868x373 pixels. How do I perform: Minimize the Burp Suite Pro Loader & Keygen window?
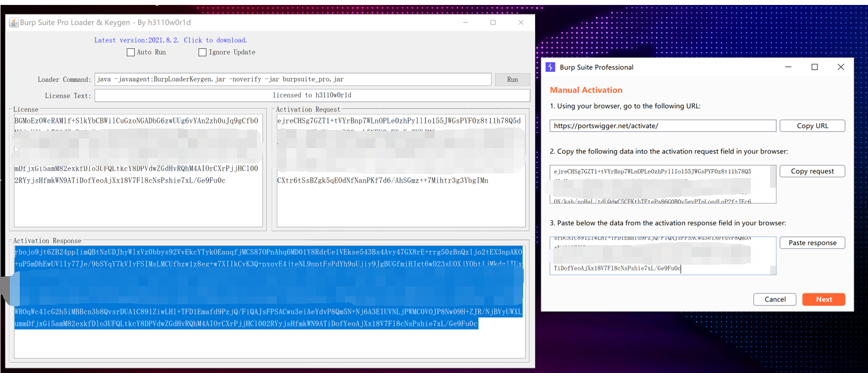click(x=465, y=22)
